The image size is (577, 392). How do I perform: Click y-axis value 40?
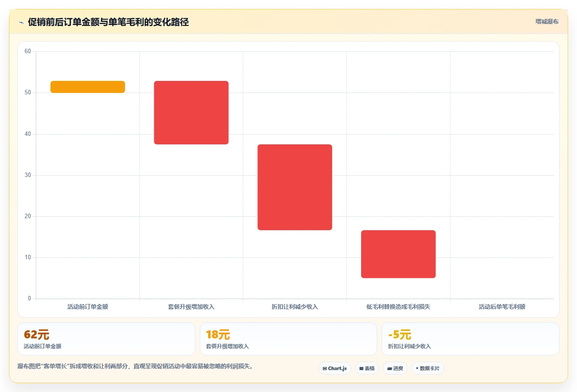[x=28, y=134]
